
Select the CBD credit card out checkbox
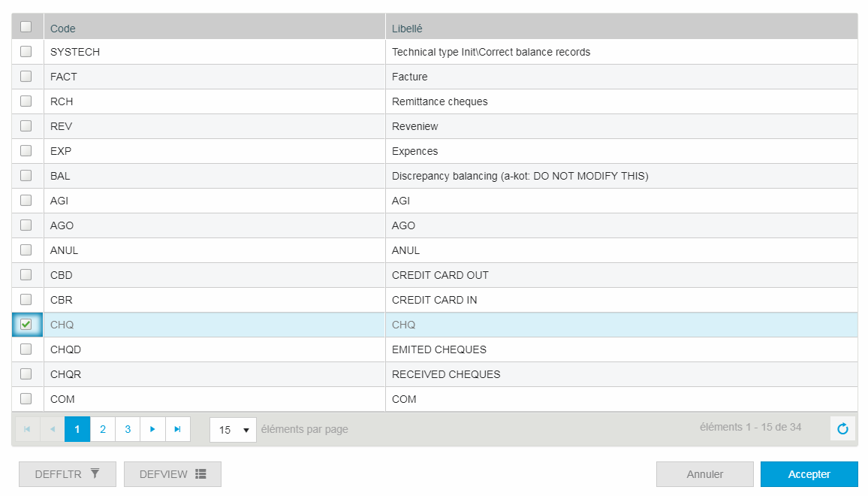(26, 275)
